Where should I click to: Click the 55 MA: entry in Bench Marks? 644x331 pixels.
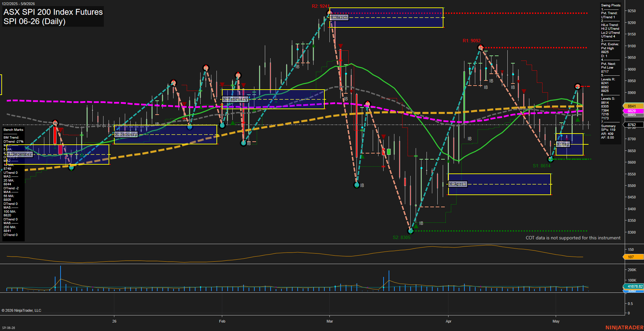tap(9, 196)
